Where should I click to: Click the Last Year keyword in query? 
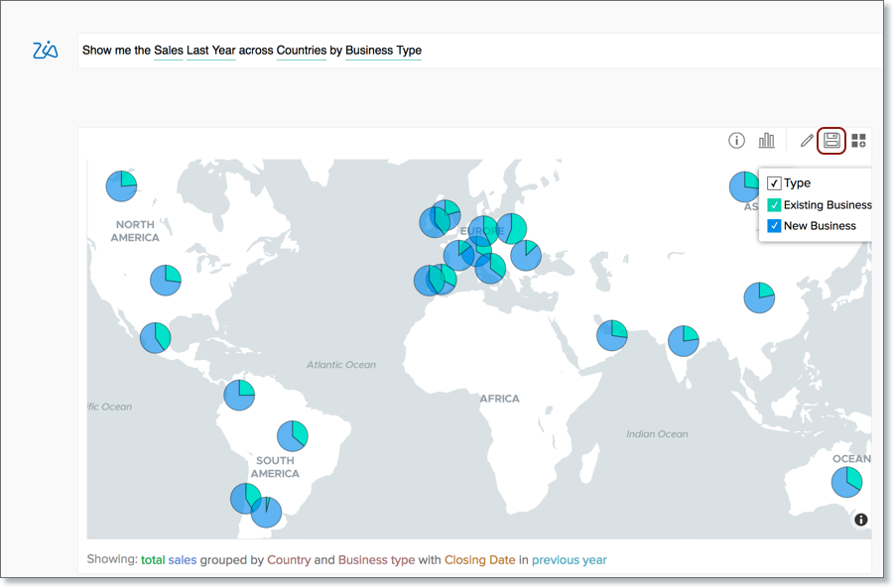[210, 51]
